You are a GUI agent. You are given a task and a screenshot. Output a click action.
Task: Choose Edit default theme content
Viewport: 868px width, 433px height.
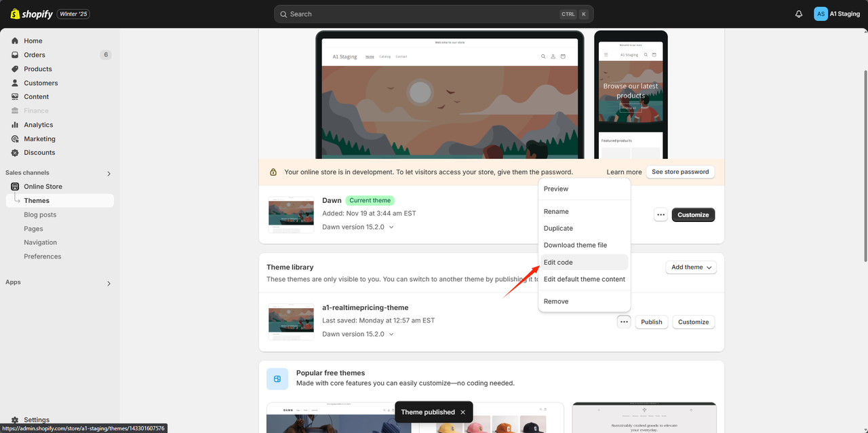[x=585, y=279]
